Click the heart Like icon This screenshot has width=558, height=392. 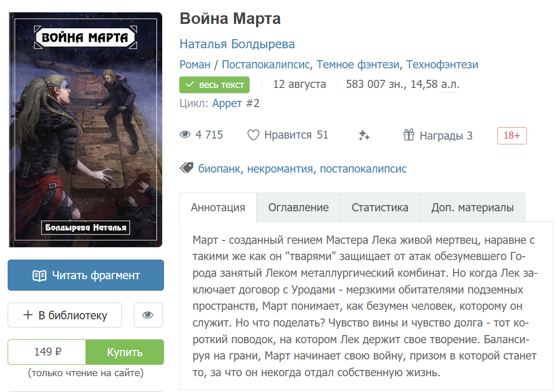coord(253,135)
